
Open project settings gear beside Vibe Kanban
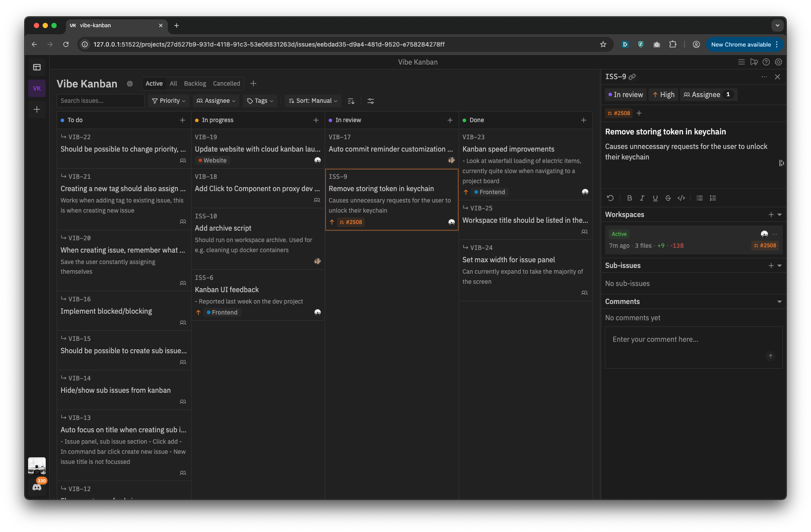click(x=130, y=83)
